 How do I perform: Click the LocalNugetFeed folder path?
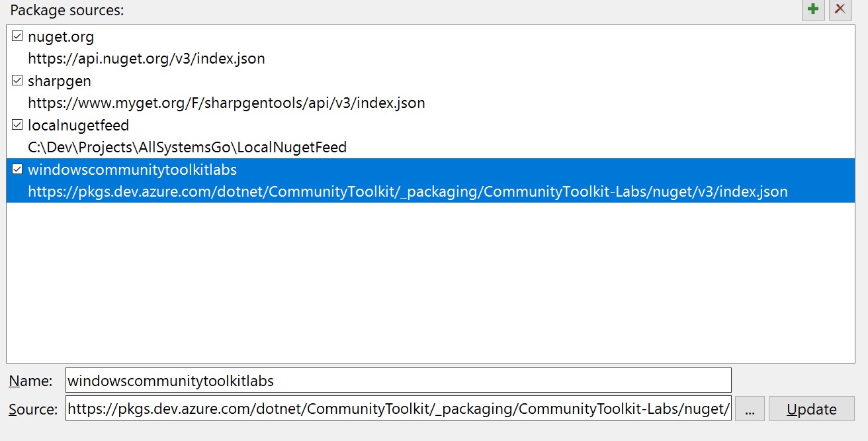click(x=187, y=147)
